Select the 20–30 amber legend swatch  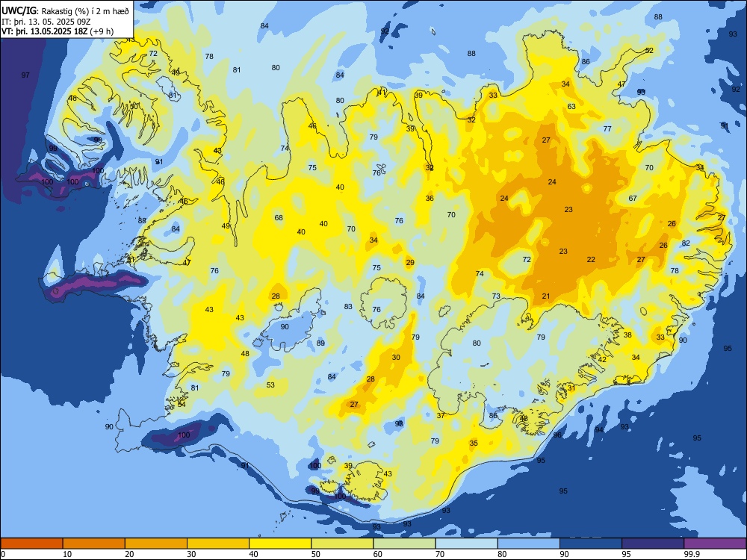(x=156, y=544)
